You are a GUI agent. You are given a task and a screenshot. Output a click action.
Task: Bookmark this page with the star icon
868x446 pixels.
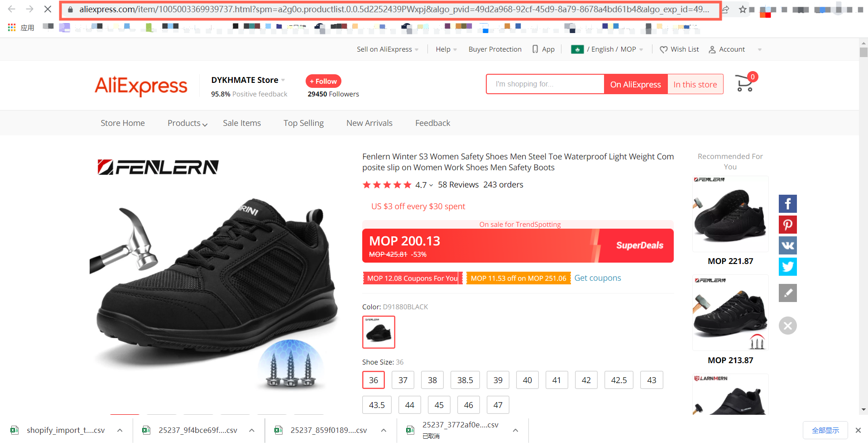pyautogui.click(x=743, y=9)
